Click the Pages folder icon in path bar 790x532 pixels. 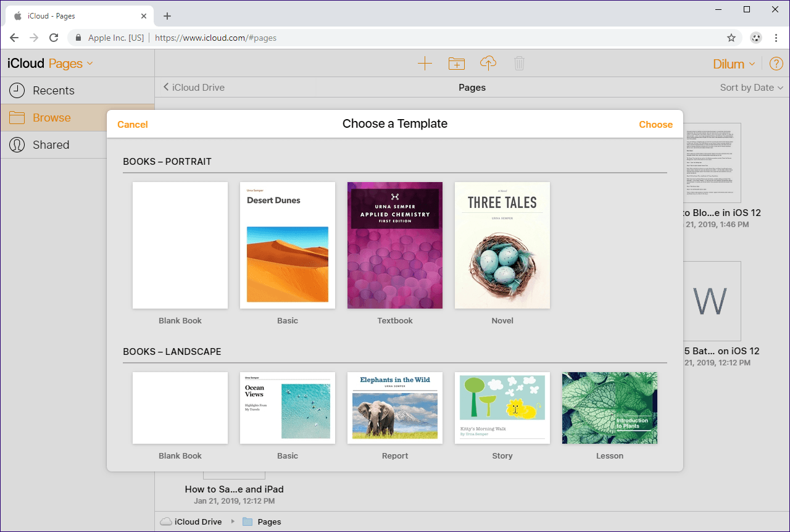point(247,522)
